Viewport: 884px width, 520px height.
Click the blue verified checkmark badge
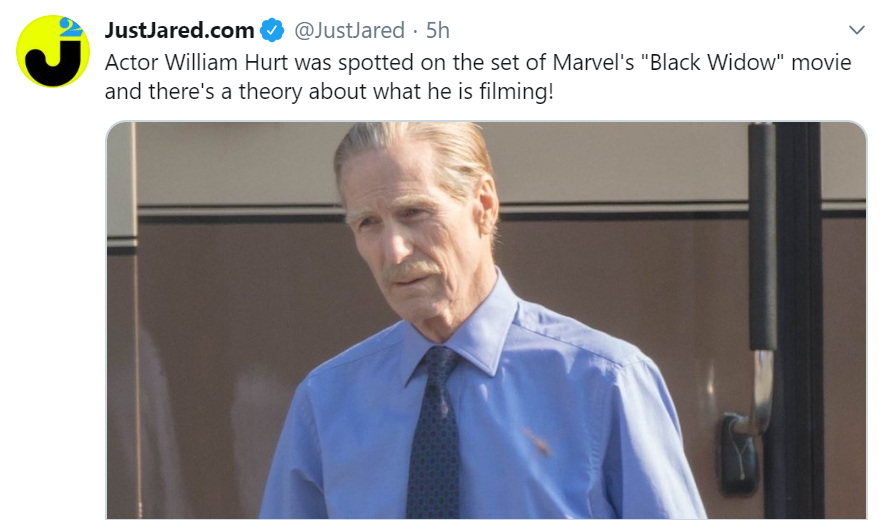click(271, 31)
